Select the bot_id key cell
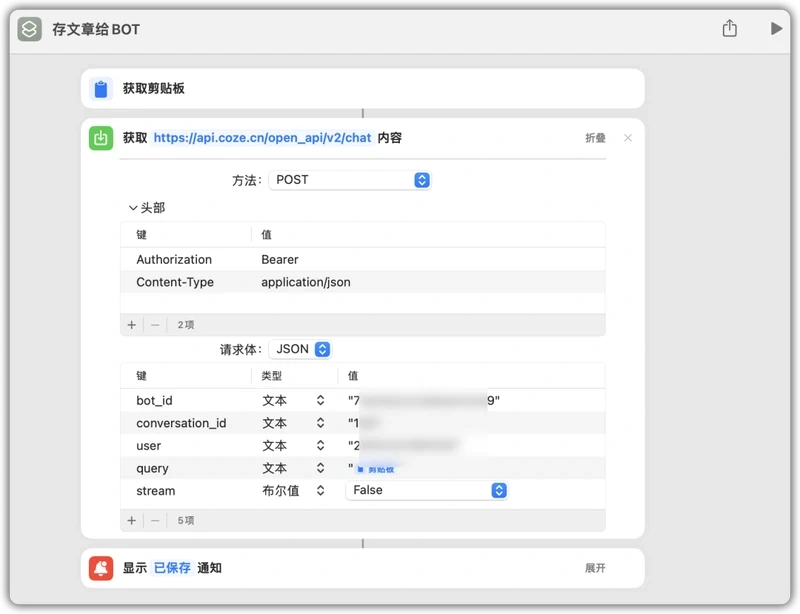The height and width of the screenshot is (614, 800). [x=154, y=401]
